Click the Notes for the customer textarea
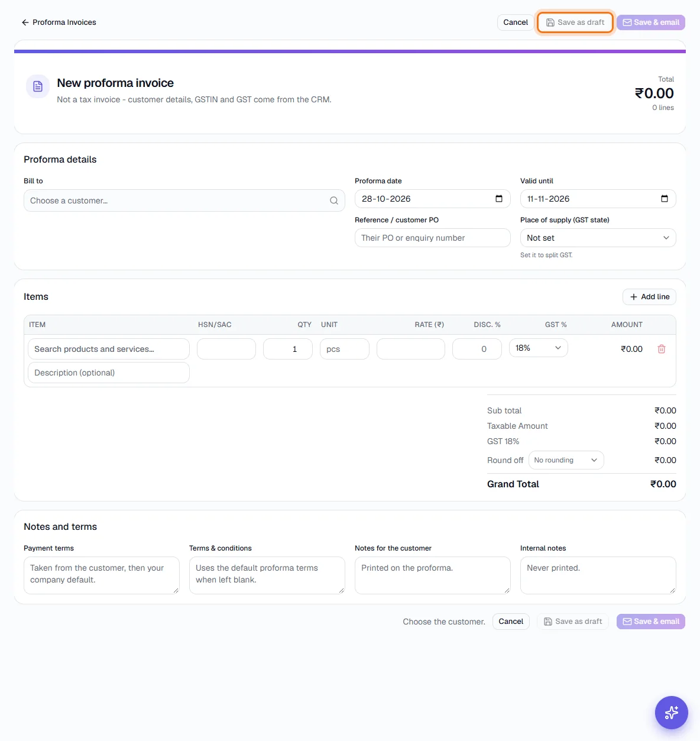Screen dimensions: 700x741 click(433, 575)
